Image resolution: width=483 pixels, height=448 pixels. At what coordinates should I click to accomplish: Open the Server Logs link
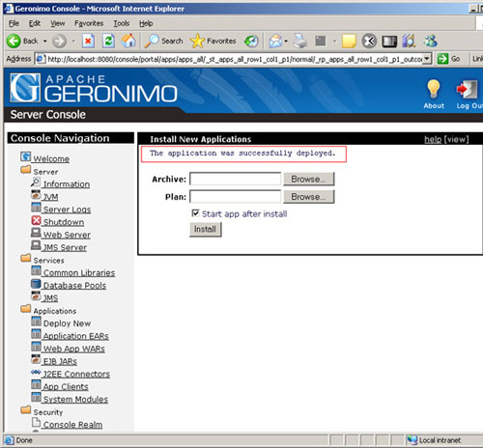[67, 210]
